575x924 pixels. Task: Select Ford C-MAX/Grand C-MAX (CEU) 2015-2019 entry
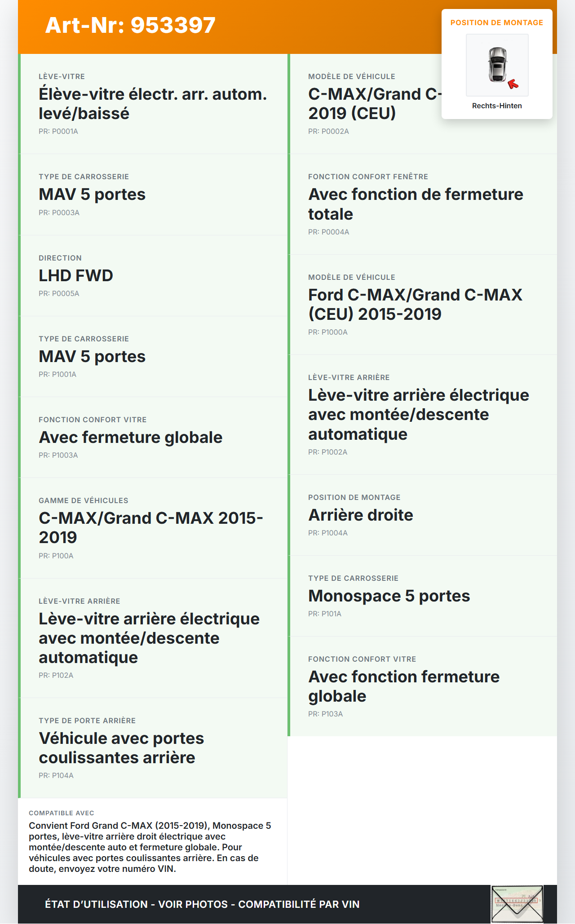pos(416,304)
